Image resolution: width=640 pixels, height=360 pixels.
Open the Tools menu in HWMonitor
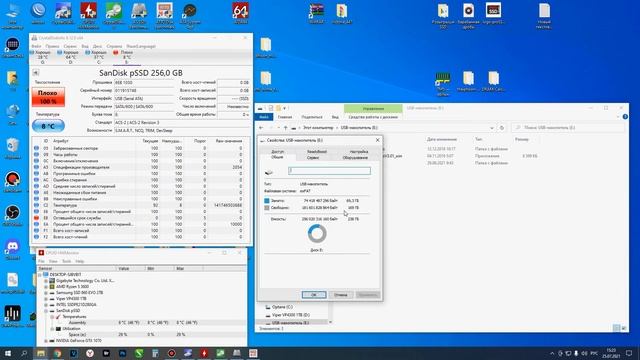(x=67, y=261)
